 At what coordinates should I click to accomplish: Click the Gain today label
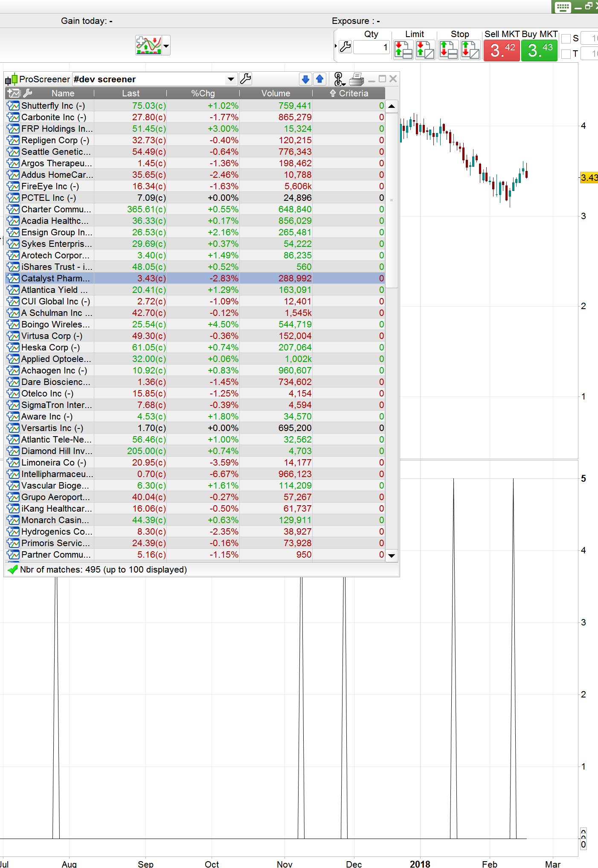coord(87,21)
